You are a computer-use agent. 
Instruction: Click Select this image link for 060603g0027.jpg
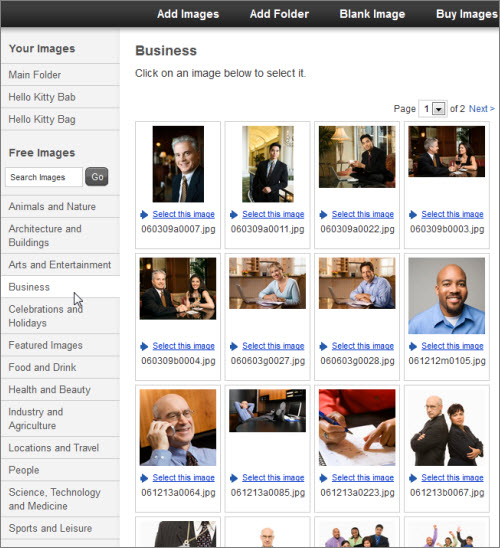point(273,346)
